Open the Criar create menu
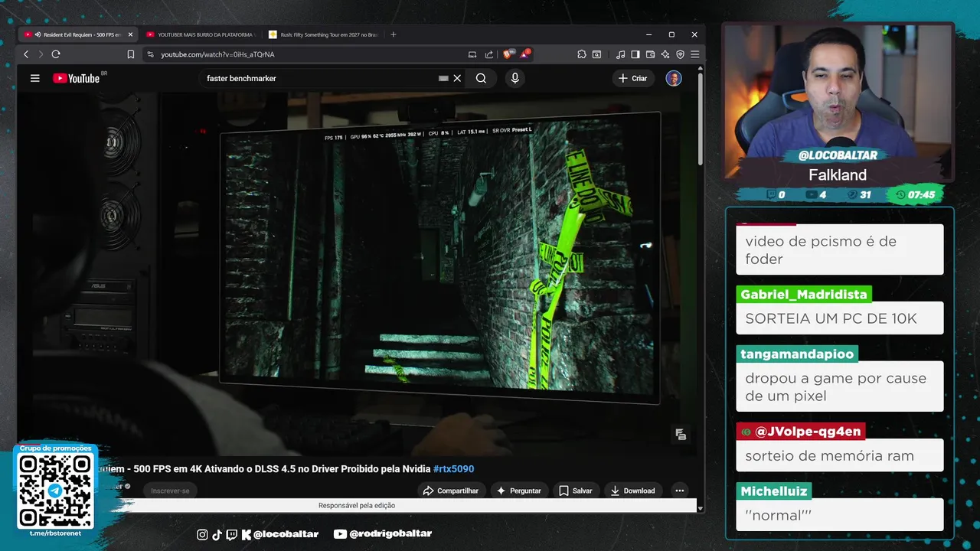Image resolution: width=980 pixels, height=551 pixels. [x=632, y=78]
